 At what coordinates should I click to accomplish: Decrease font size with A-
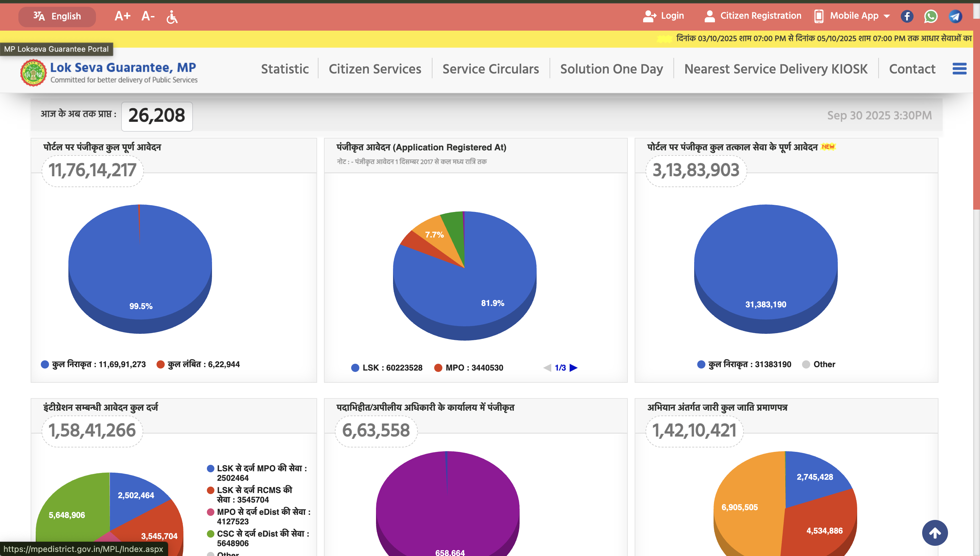pos(148,16)
